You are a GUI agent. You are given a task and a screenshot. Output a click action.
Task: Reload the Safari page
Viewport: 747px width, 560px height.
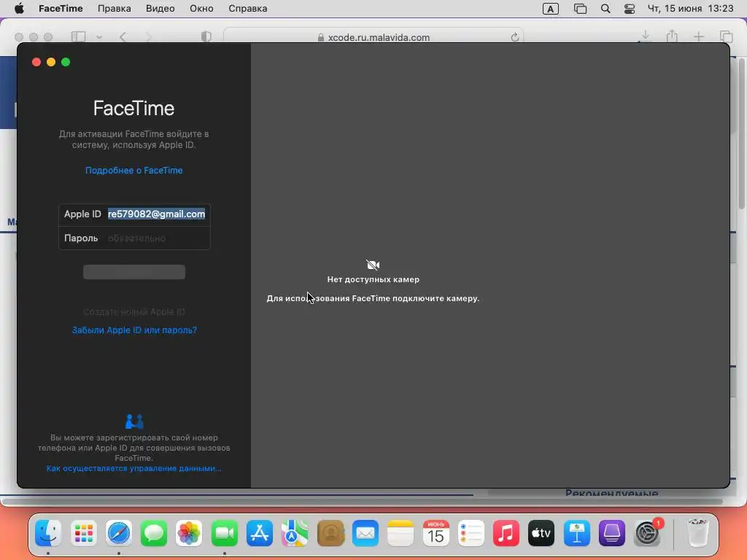pyautogui.click(x=514, y=37)
